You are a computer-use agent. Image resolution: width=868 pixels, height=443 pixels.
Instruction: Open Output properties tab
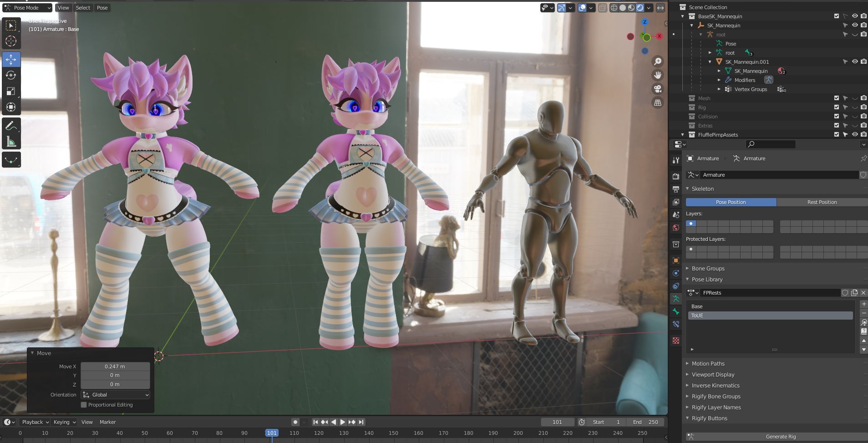click(x=676, y=189)
